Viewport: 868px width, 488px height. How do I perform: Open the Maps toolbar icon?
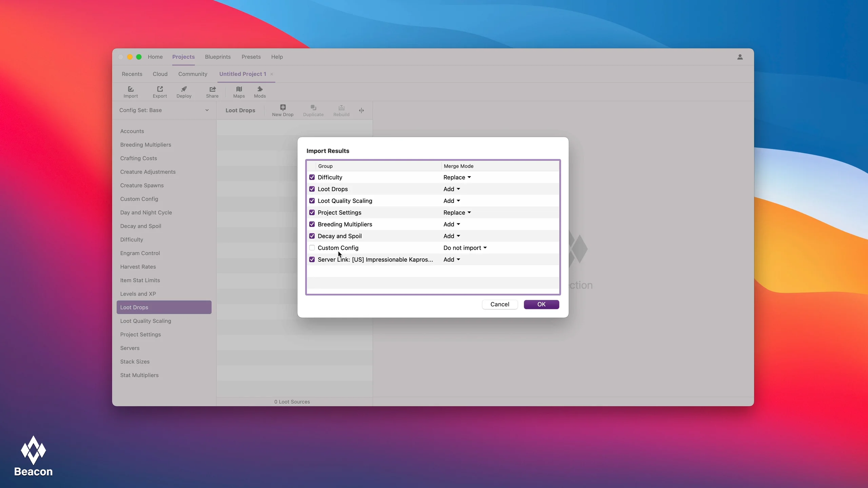click(x=239, y=89)
